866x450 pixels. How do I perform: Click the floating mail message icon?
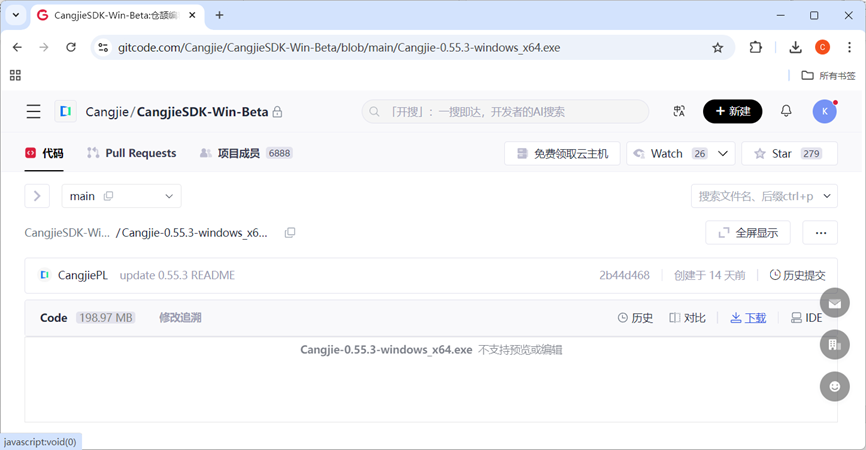834,302
